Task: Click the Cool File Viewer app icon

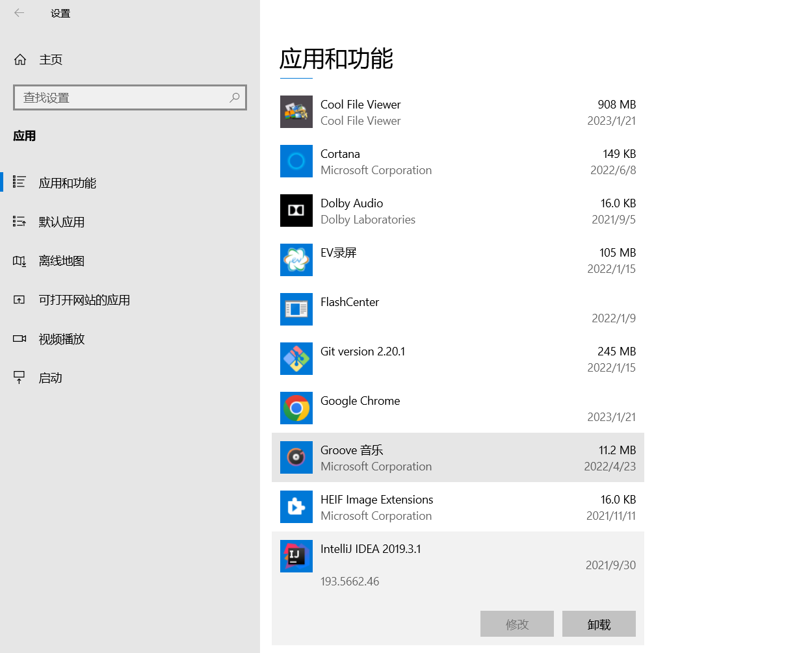Action: (296, 112)
